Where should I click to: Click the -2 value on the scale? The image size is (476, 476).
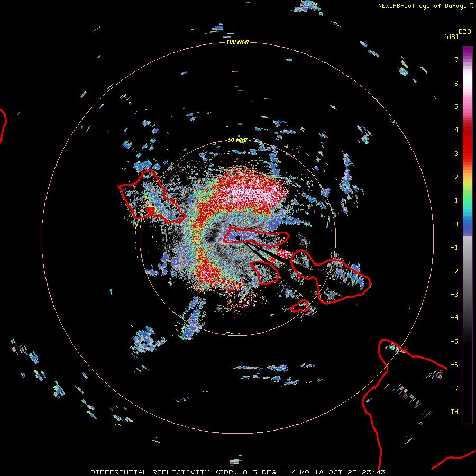coord(454,271)
